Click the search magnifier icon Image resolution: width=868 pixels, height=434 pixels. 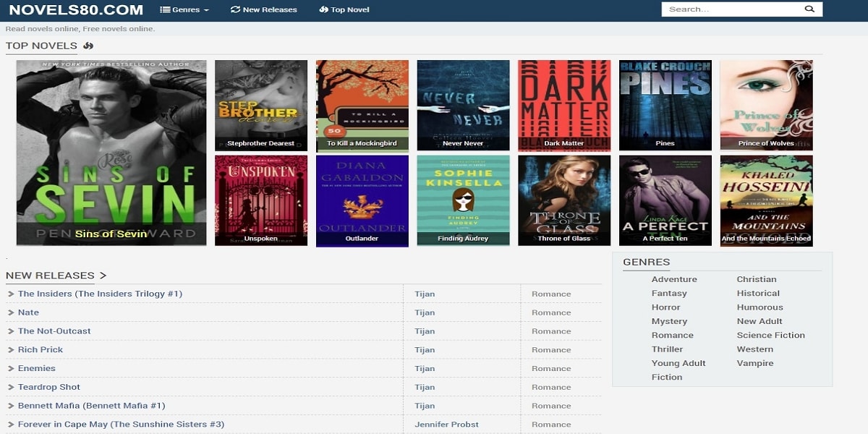tap(809, 9)
